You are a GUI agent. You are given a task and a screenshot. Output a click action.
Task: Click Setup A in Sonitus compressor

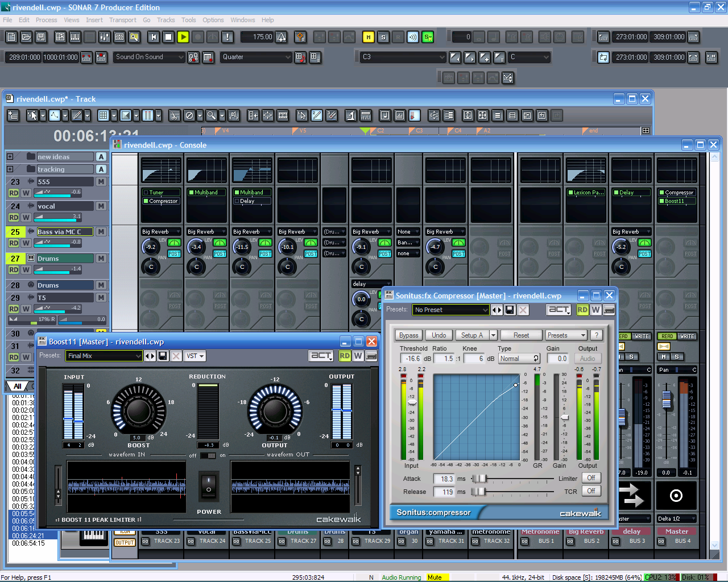pyautogui.click(x=472, y=335)
